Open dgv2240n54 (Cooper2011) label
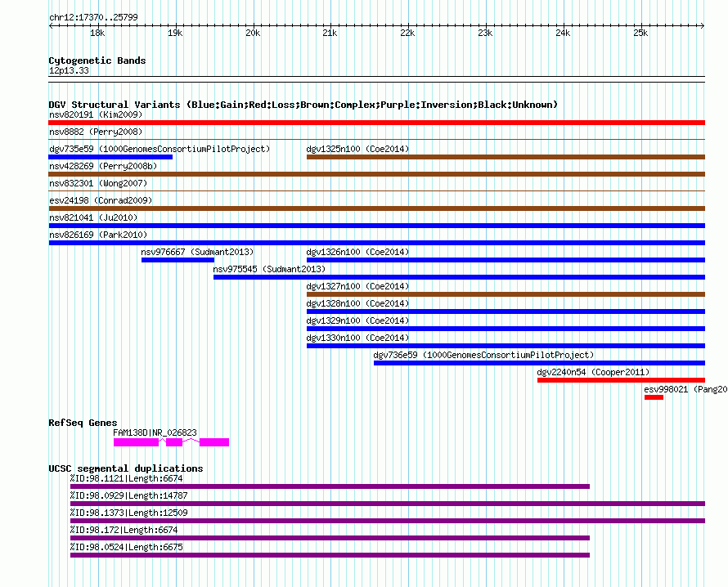728x587 pixels. tap(593, 372)
